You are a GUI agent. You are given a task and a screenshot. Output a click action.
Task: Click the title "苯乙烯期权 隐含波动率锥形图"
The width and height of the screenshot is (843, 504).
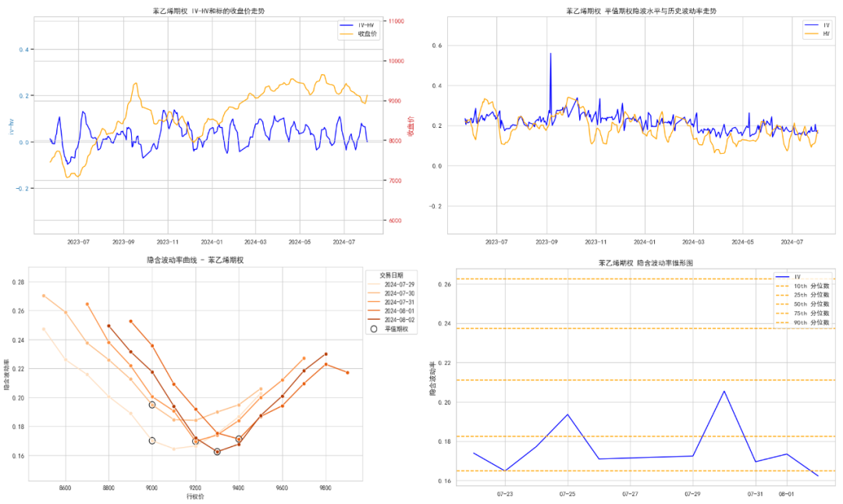(646, 263)
